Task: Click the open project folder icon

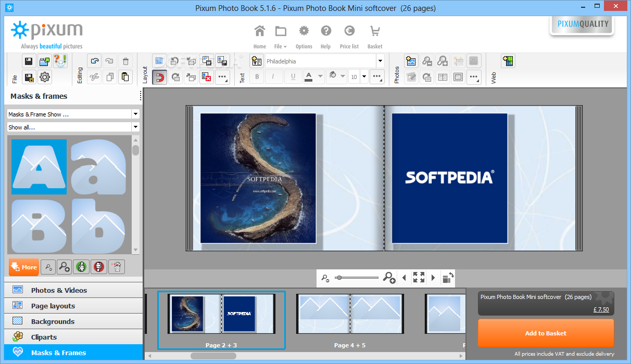Action: coord(45,61)
